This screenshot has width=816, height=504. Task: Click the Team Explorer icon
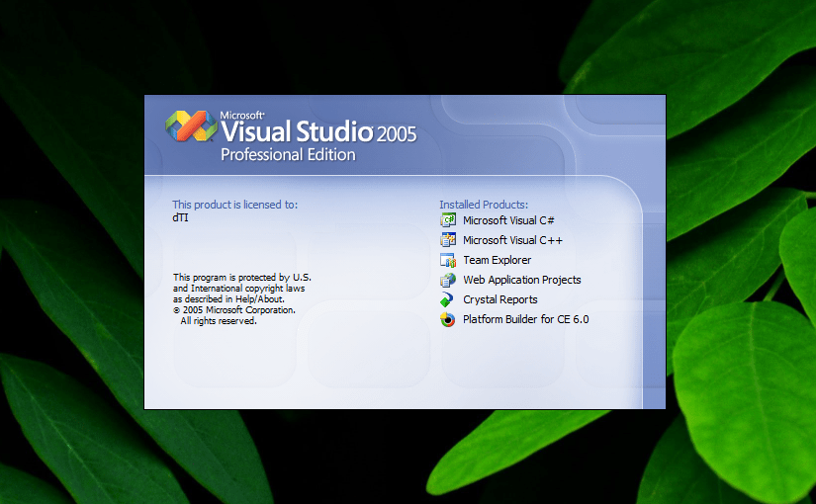click(x=447, y=260)
